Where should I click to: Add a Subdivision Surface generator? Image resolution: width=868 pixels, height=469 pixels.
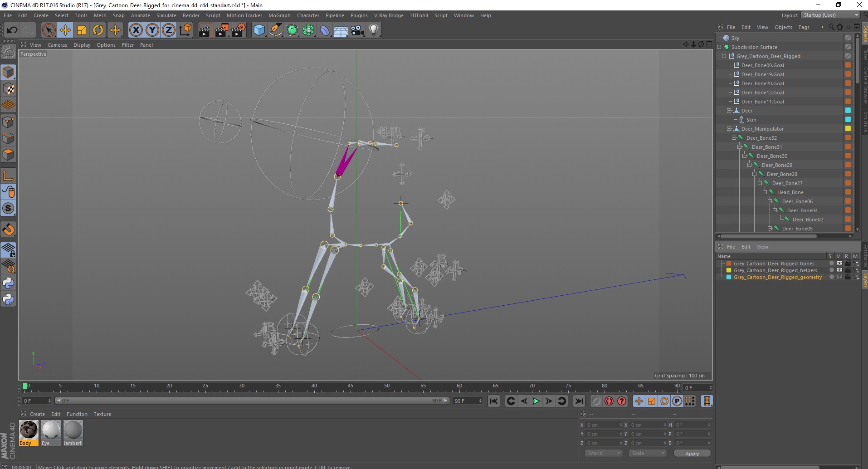point(292,30)
